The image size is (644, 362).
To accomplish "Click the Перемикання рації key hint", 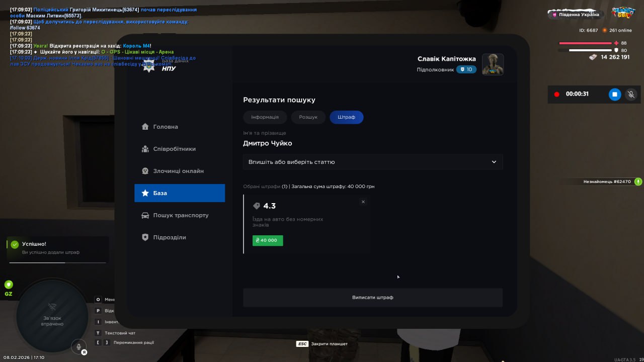I will [x=124, y=342].
